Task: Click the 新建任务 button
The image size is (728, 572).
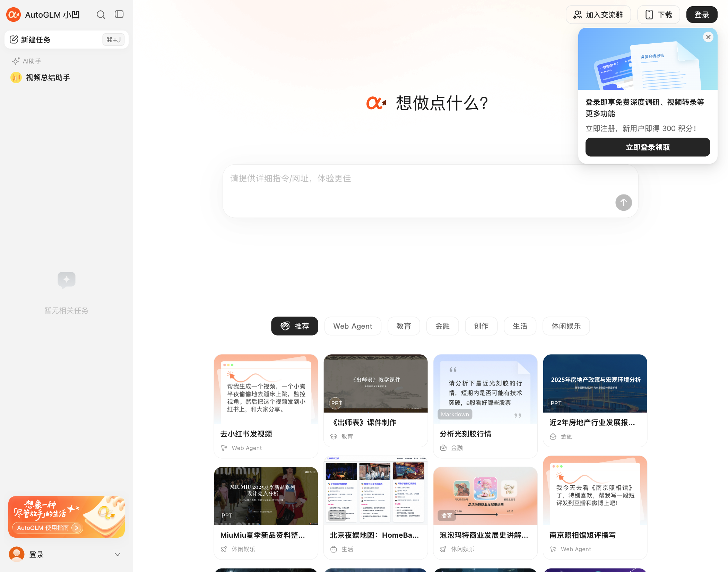Action: pos(67,40)
